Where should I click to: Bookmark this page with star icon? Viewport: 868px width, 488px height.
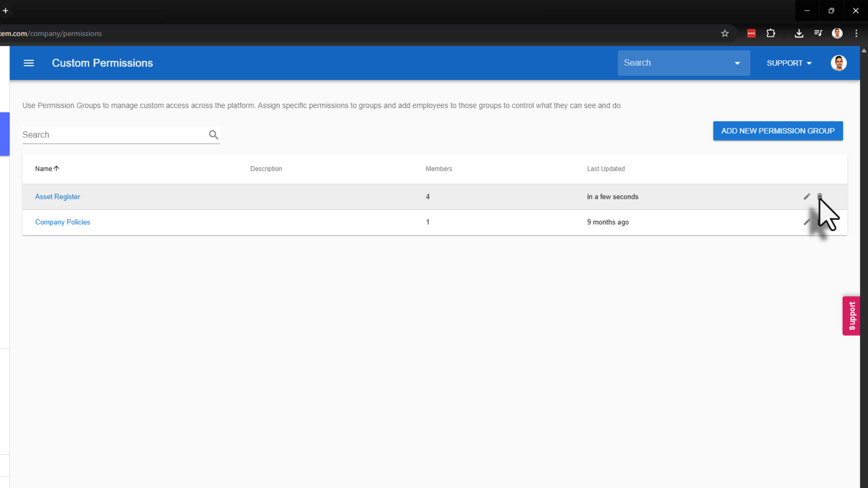point(725,33)
